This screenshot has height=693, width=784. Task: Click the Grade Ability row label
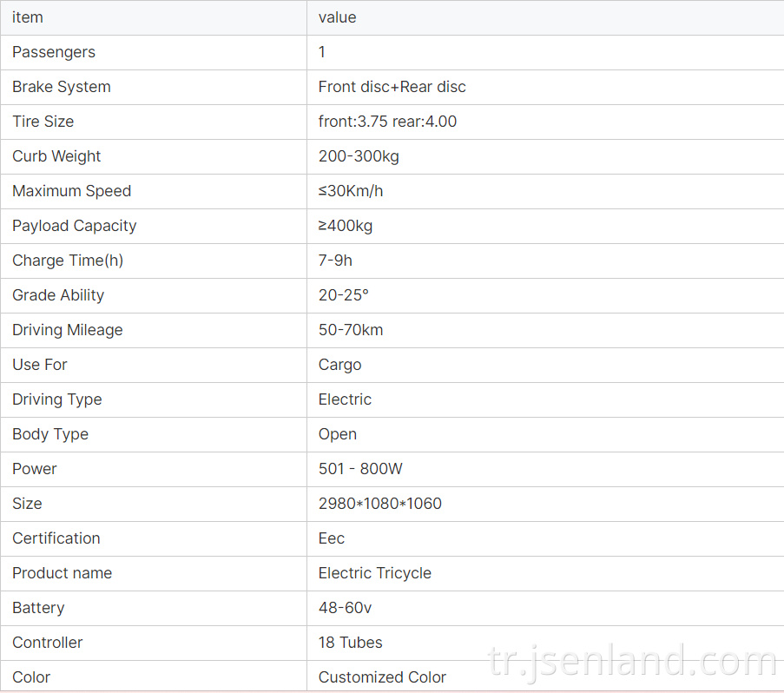coord(58,295)
